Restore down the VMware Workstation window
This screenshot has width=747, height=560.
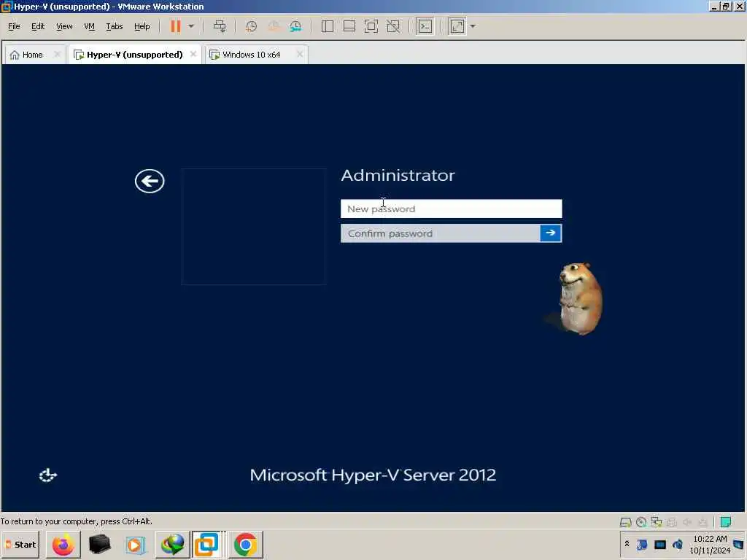726,7
